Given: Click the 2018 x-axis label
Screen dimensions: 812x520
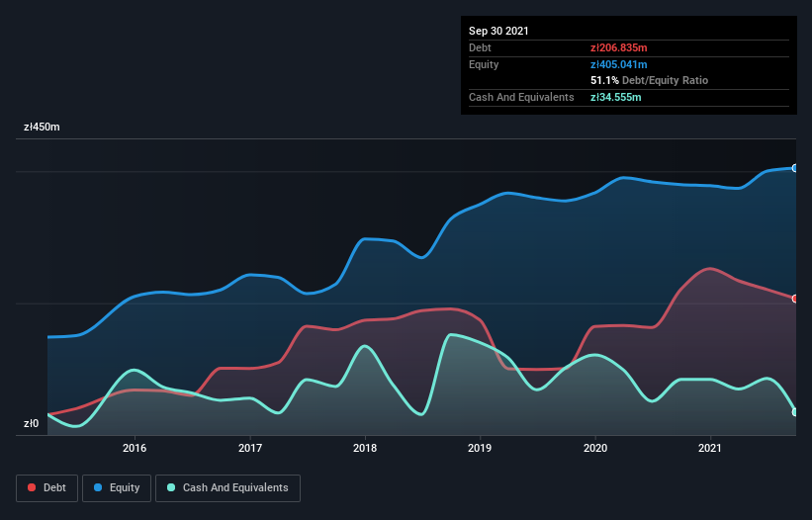Looking at the screenshot, I should point(365,448).
